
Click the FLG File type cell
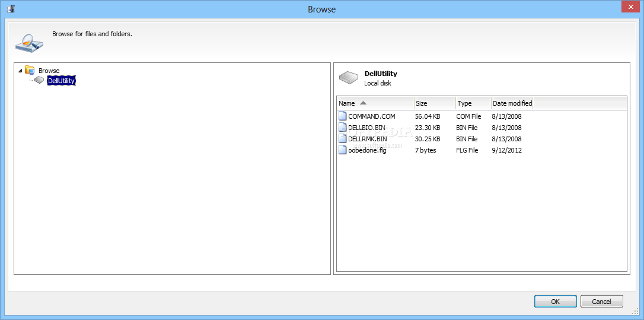[467, 150]
